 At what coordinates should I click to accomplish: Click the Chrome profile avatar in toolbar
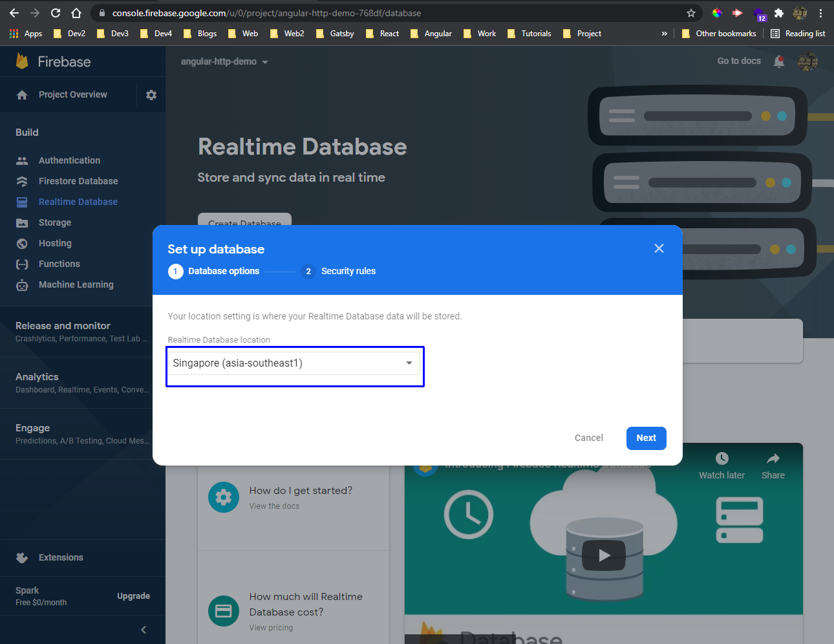pyautogui.click(x=800, y=13)
